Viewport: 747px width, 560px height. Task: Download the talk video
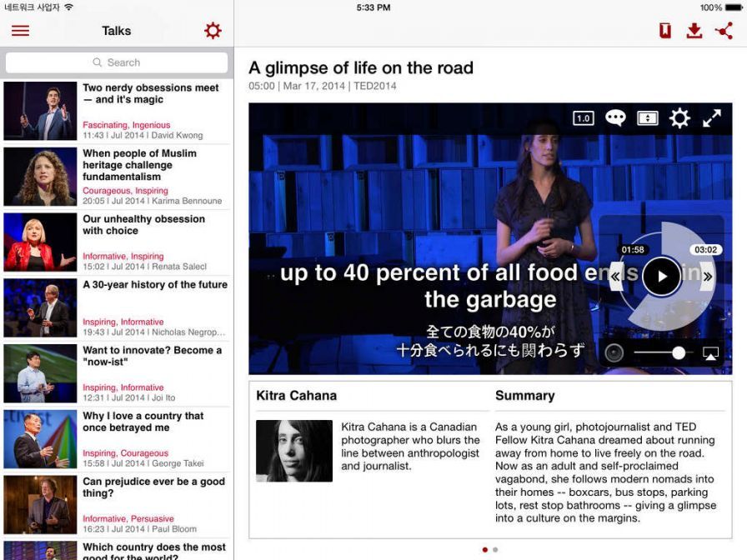coord(694,30)
